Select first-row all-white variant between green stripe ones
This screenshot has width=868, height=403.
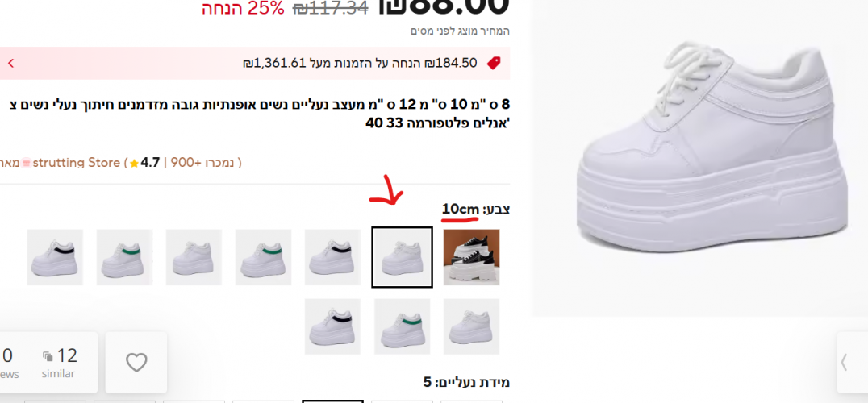[x=194, y=257]
